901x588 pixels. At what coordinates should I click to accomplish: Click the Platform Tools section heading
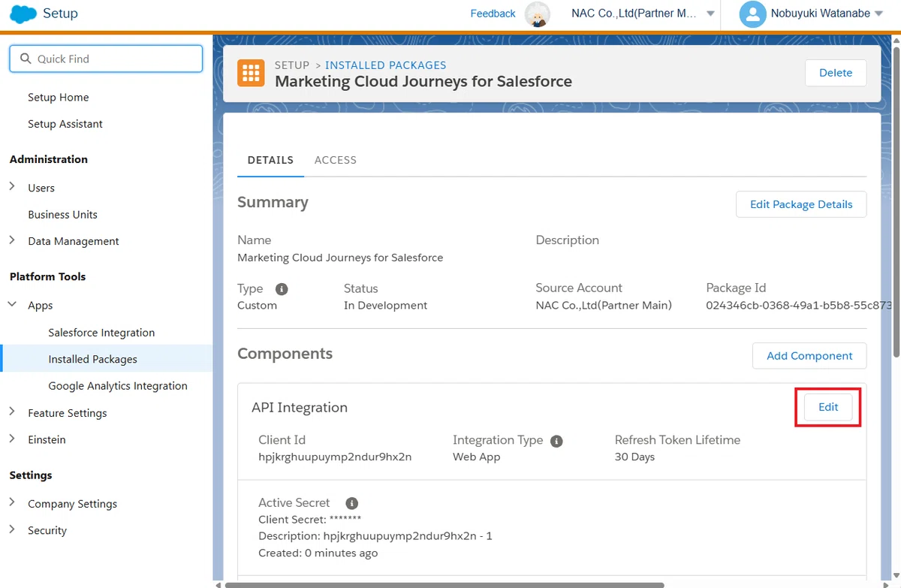[x=47, y=276]
